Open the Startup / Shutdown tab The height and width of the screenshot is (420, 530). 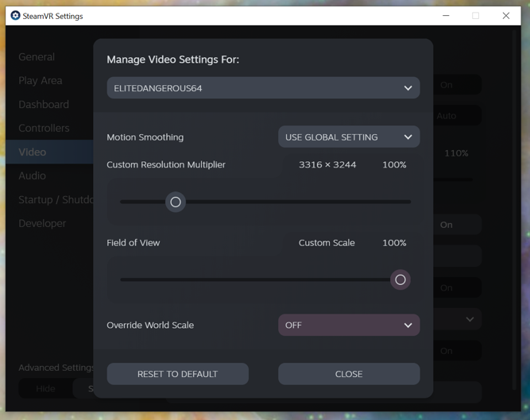56,199
